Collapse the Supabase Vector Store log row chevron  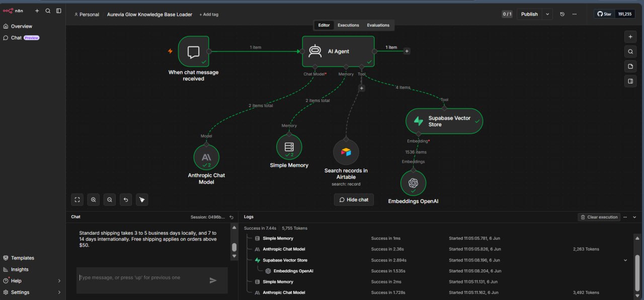[x=625, y=260]
